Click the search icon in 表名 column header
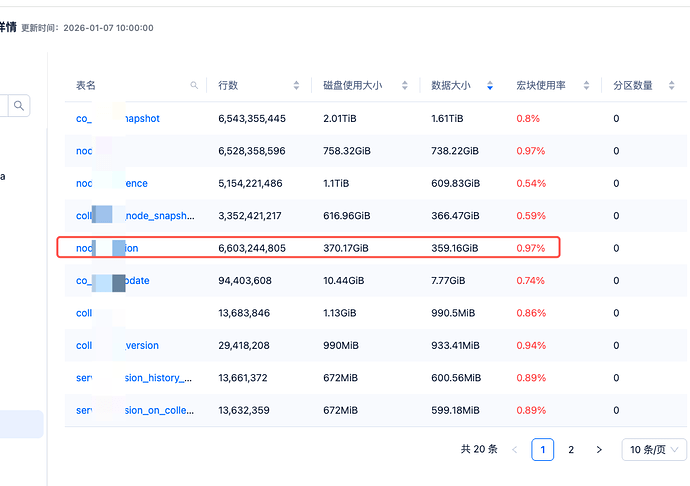The height and width of the screenshot is (486, 690). (194, 86)
